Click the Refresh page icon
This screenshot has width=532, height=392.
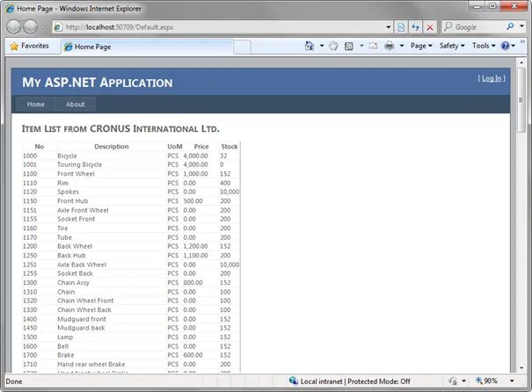(x=416, y=27)
